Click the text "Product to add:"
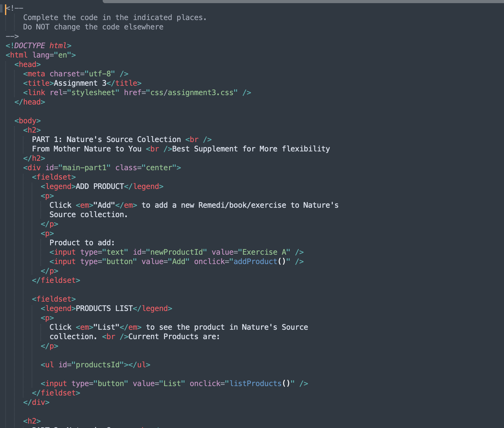This screenshot has width=504, height=428. click(82, 243)
